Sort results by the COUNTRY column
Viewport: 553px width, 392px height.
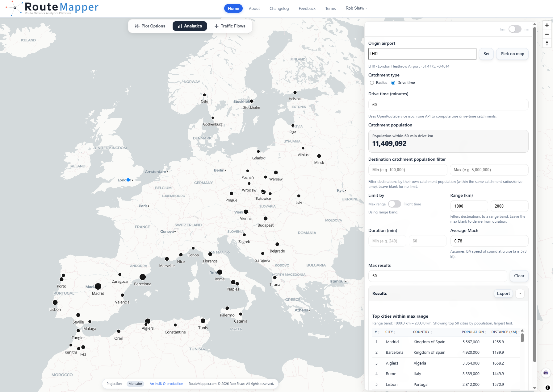click(x=422, y=332)
